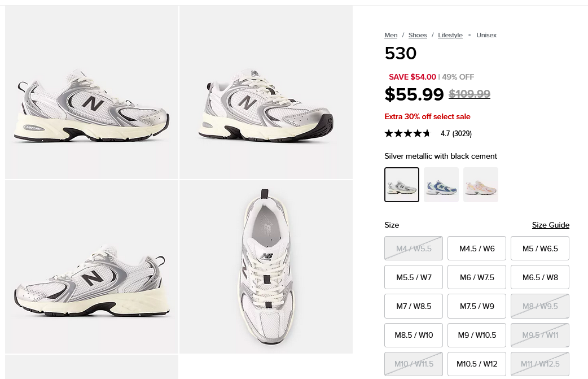Choose the blue sneaker color variant
The width and height of the screenshot is (588, 379).
(441, 185)
